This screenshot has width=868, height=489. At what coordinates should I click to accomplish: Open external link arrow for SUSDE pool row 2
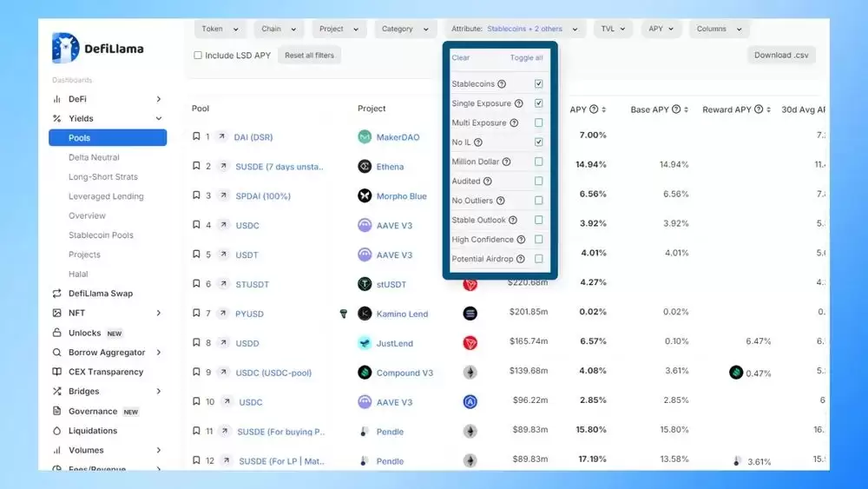pos(223,167)
